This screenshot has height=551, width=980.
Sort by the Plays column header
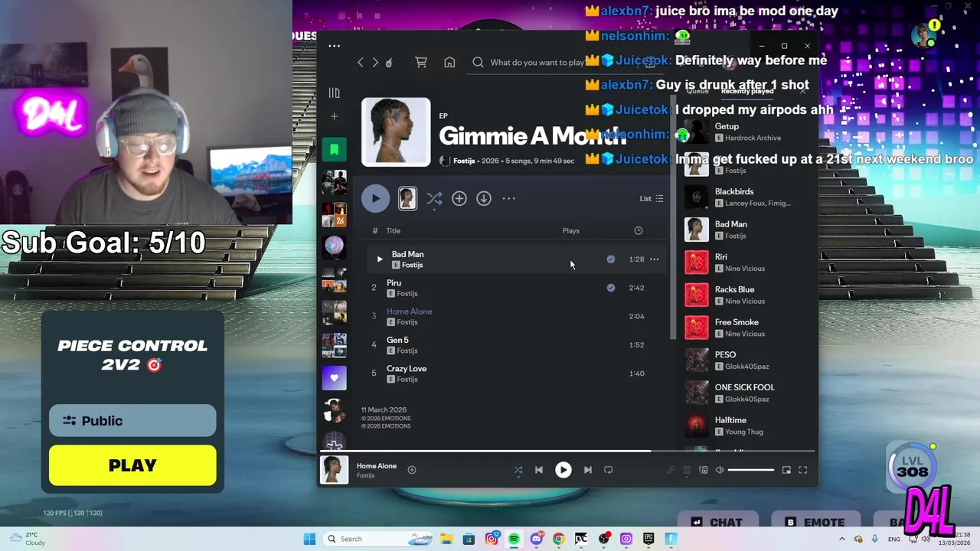tap(571, 230)
